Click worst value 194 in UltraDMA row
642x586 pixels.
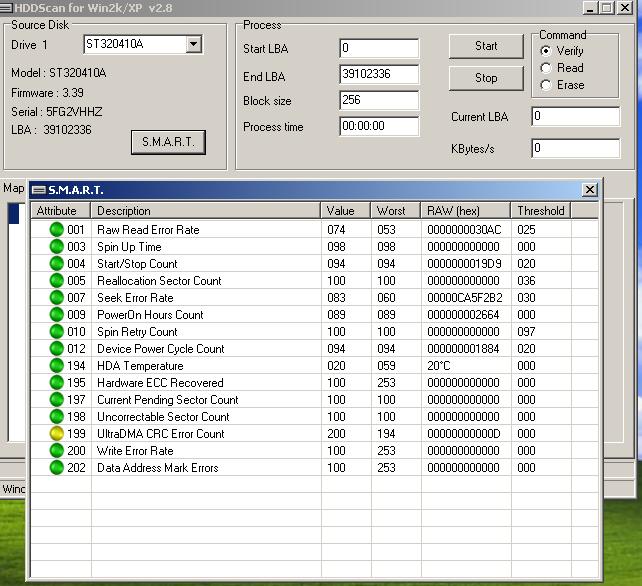(x=386, y=434)
